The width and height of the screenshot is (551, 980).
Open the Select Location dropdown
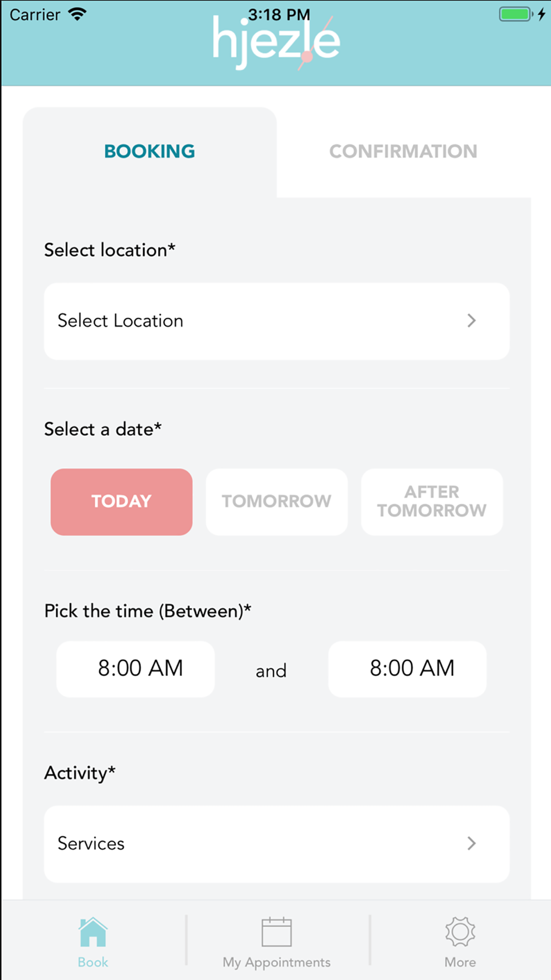tap(277, 321)
